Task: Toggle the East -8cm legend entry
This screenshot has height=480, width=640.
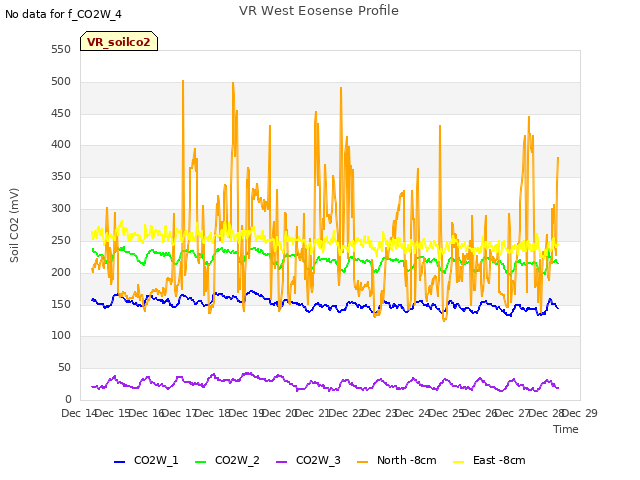Action: pyautogui.click(x=489, y=460)
